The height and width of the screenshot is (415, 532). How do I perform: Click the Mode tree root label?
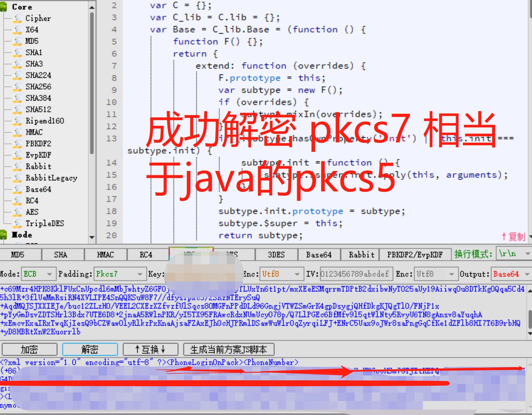pyautogui.click(x=22, y=235)
